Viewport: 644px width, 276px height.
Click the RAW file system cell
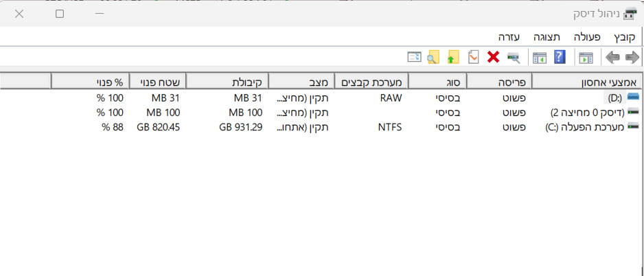pos(391,97)
